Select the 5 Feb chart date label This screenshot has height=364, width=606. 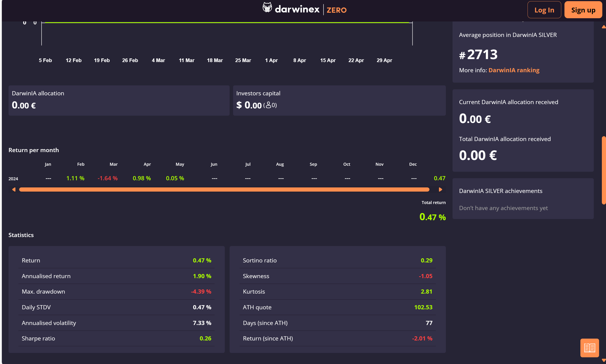[x=45, y=60]
